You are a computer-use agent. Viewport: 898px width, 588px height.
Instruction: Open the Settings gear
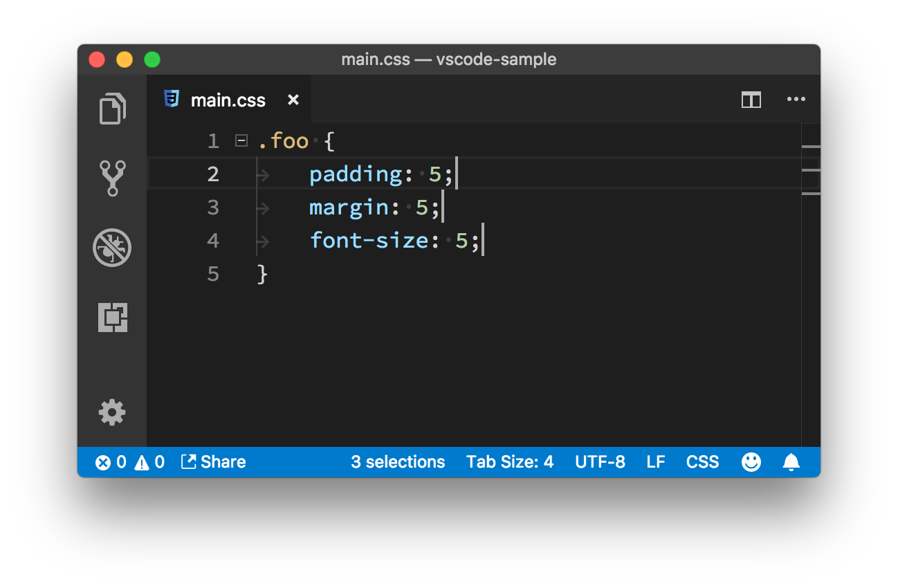tap(112, 412)
